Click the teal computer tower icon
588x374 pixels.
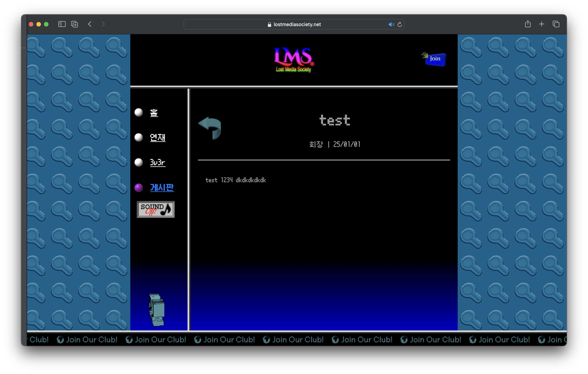pyautogui.click(x=157, y=310)
